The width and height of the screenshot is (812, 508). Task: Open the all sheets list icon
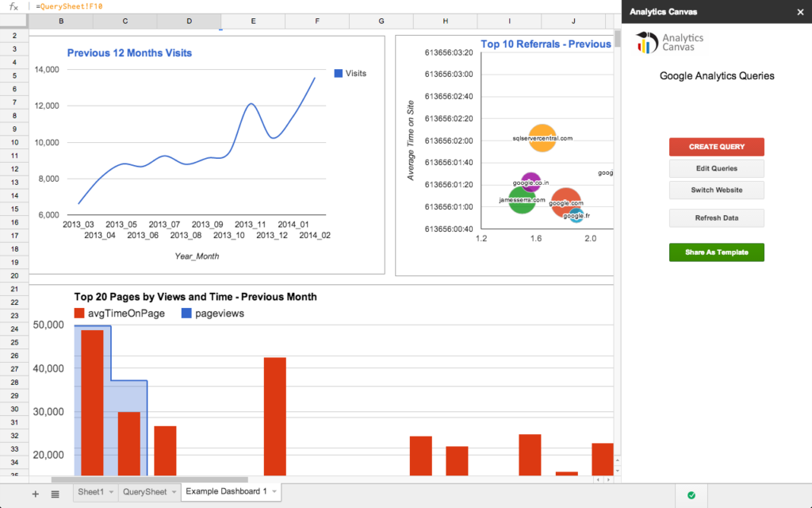pyautogui.click(x=55, y=494)
